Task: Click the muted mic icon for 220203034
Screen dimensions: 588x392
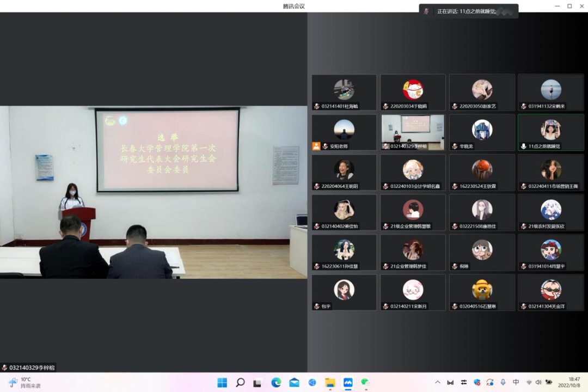Action: pyautogui.click(x=386, y=106)
